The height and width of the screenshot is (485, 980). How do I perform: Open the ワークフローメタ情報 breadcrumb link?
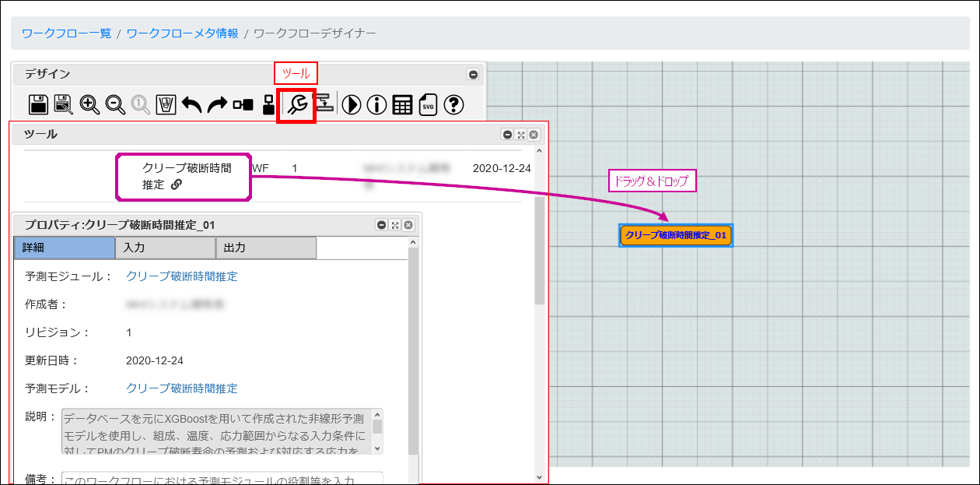pos(182,33)
